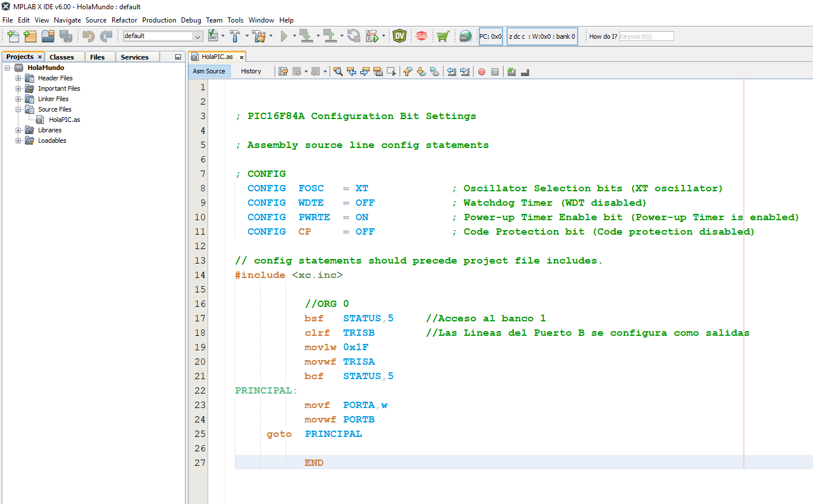Click the green Comment lines icon
This screenshot has height=504, width=813.
coord(512,72)
